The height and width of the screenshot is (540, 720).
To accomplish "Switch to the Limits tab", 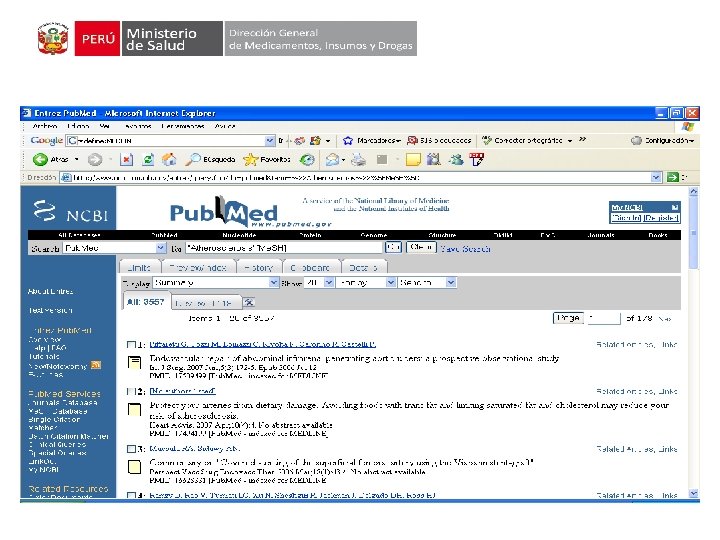I will click(140, 267).
